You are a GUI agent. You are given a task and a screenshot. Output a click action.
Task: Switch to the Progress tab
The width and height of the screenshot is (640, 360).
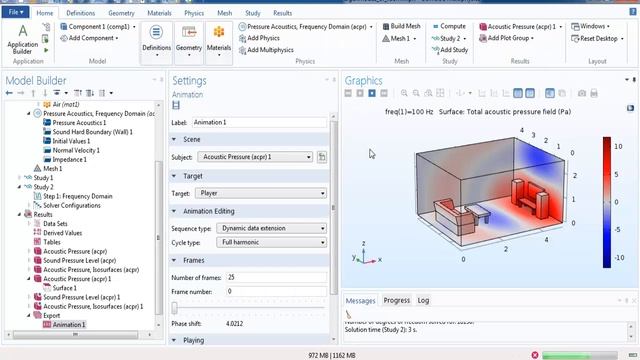396,300
